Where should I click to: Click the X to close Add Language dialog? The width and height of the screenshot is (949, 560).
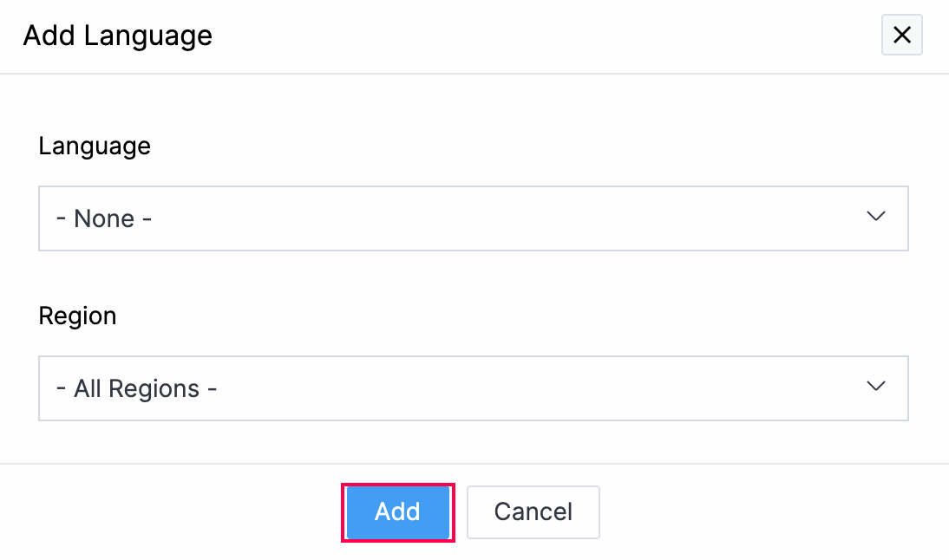pyautogui.click(x=901, y=35)
